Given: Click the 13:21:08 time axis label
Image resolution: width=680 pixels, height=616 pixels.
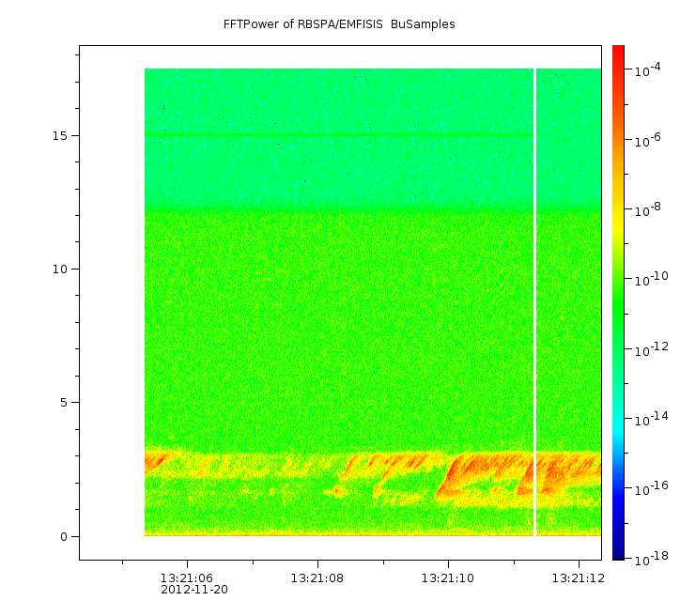Looking at the screenshot, I should click(x=317, y=578).
